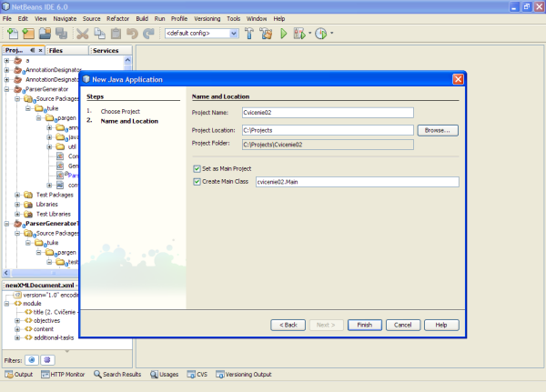Click the New File toolbar icon
This screenshot has height=392, width=546.
pos(13,34)
